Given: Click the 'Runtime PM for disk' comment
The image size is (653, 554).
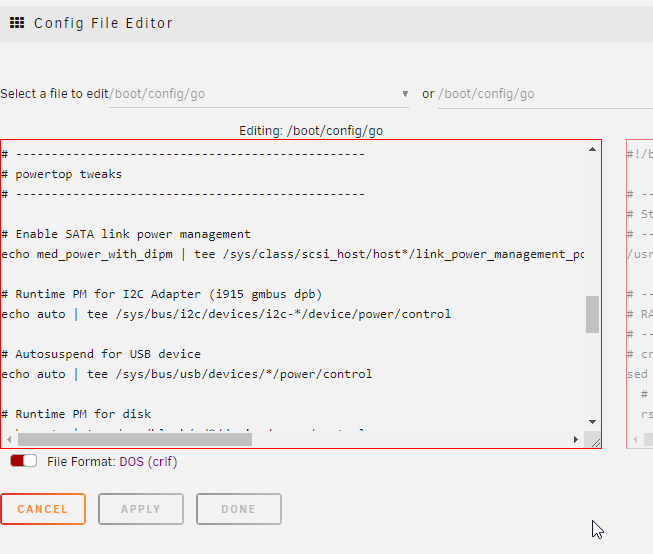Looking at the screenshot, I should (x=76, y=414).
